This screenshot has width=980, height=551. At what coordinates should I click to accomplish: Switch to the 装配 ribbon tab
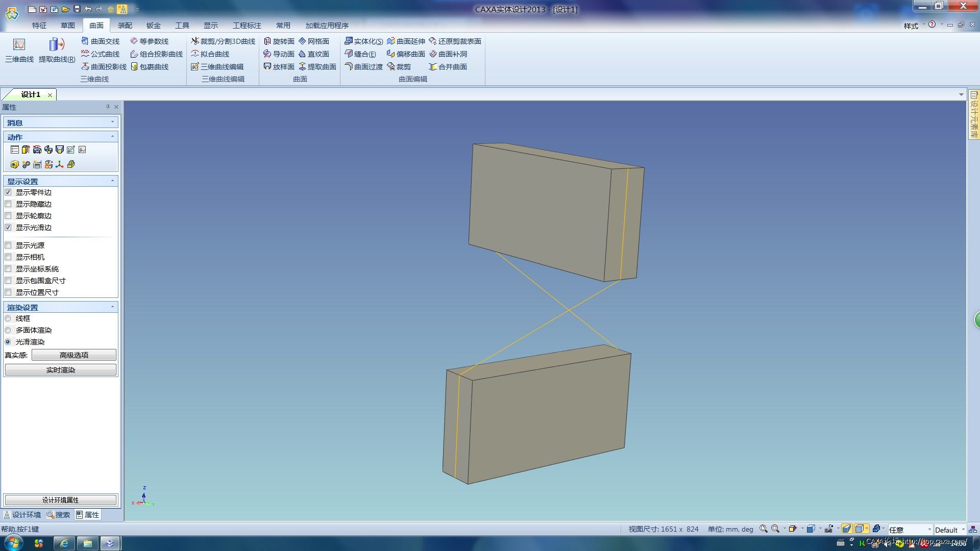125,26
